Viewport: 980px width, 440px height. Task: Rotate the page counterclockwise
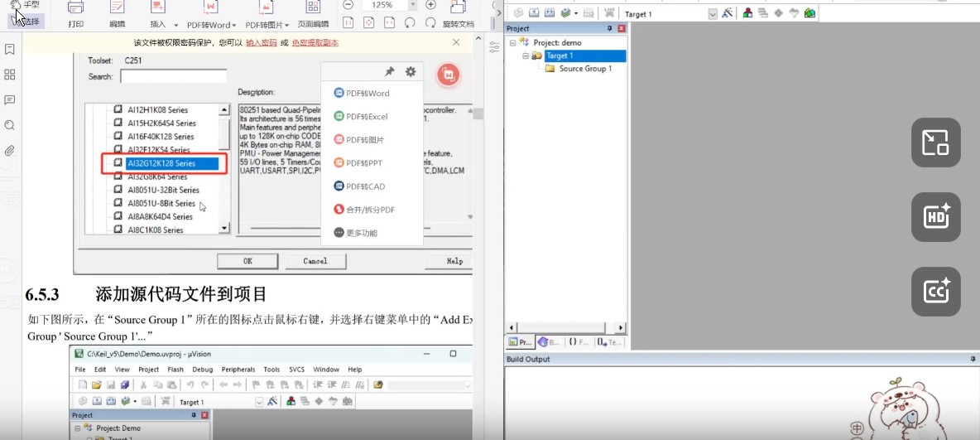(410, 23)
